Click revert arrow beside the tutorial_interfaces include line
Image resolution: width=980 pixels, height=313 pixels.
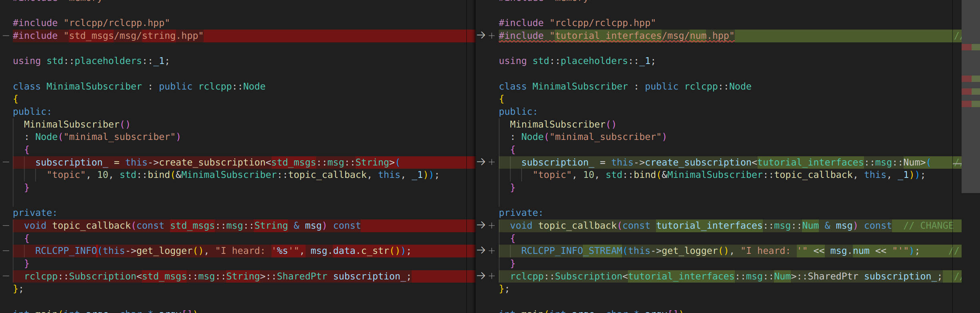tap(481, 36)
